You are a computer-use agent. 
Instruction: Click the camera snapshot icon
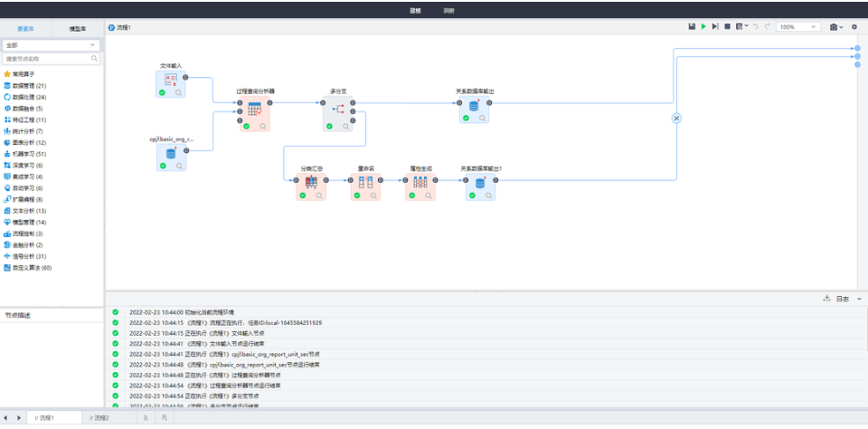coord(834,27)
